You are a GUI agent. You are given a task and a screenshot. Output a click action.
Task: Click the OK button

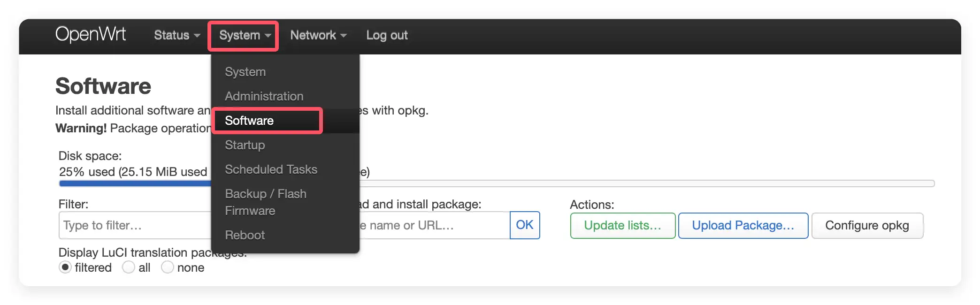[x=525, y=225]
